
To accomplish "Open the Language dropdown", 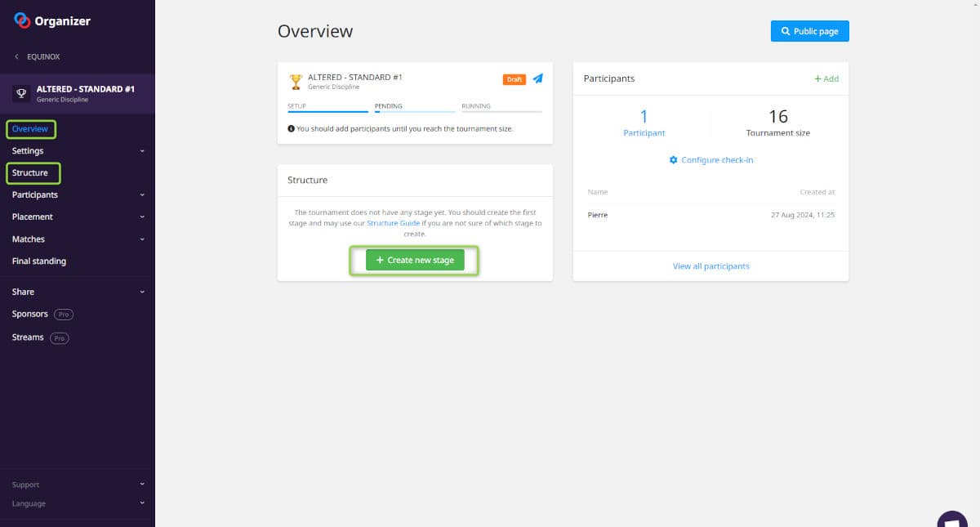I will tap(77, 504).
